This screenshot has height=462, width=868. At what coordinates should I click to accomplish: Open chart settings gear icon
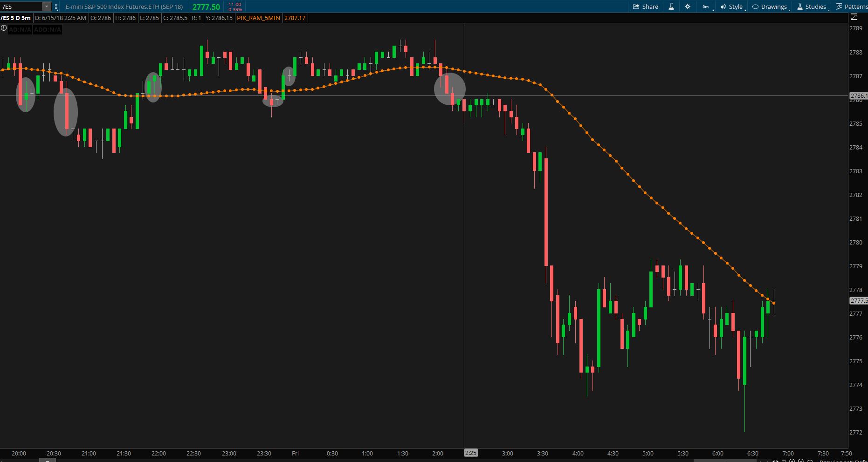pyautogui.click(x=688, y=7)
